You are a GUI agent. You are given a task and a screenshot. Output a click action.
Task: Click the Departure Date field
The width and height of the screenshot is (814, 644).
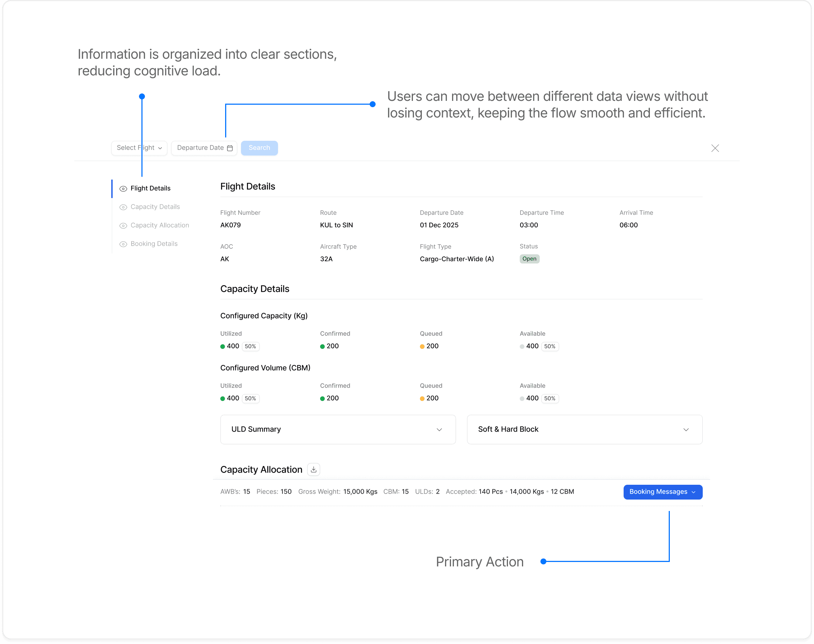click(x=200, y=148)
